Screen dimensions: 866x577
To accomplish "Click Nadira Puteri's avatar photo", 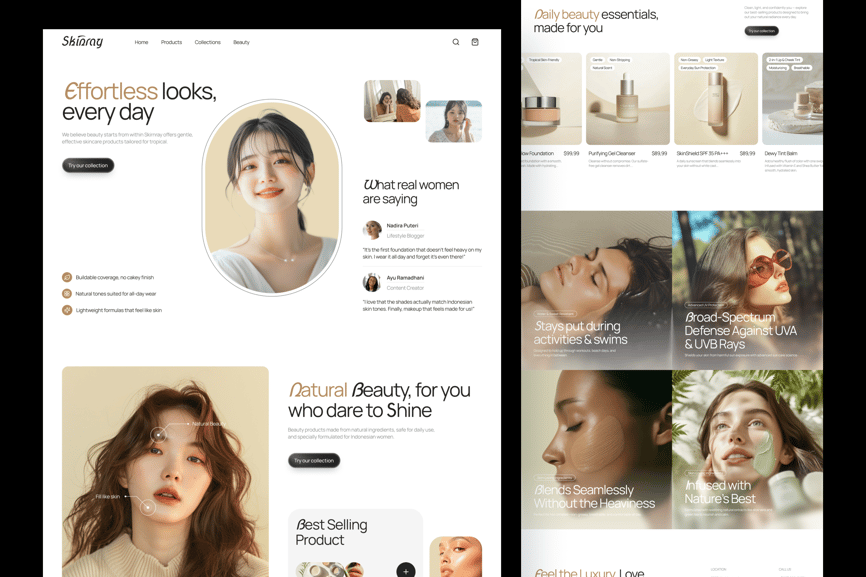I will tap(372, 230).
